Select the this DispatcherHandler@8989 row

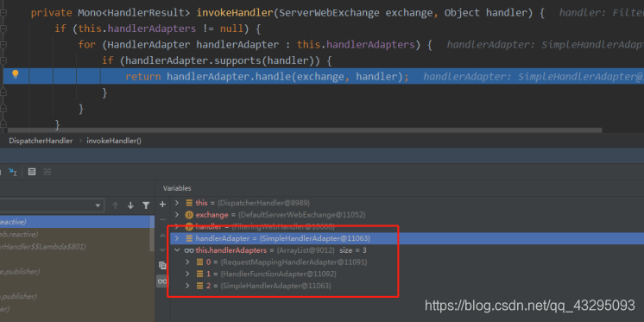tap(407, 203)
